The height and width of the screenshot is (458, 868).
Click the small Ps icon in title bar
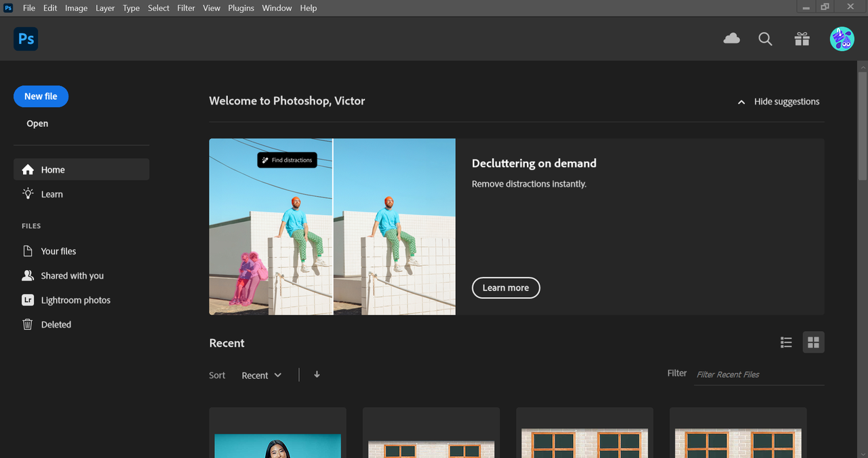[8, 8]
